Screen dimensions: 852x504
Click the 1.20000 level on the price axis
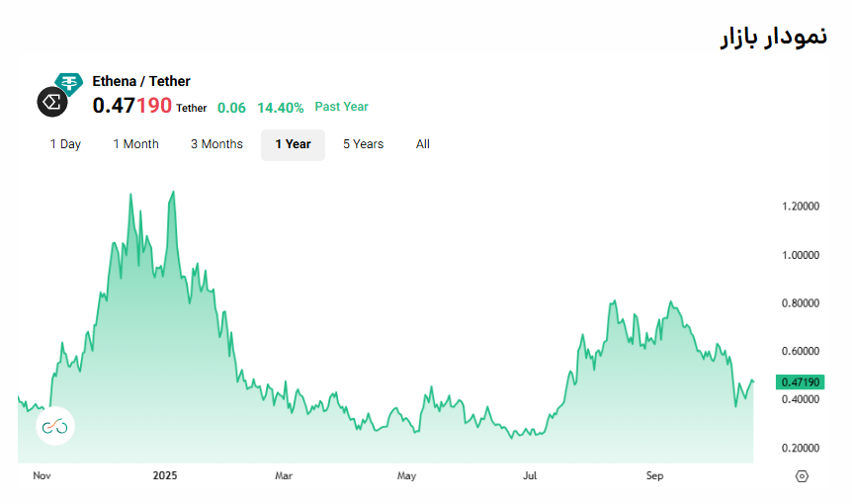pyautogui.click(x=800, y=207)
